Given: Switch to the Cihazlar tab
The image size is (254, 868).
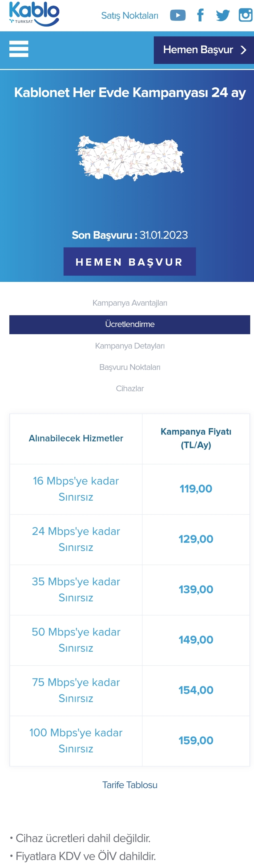Looking at the screenshot, I should pyautogui.click(x=130, y=388).
